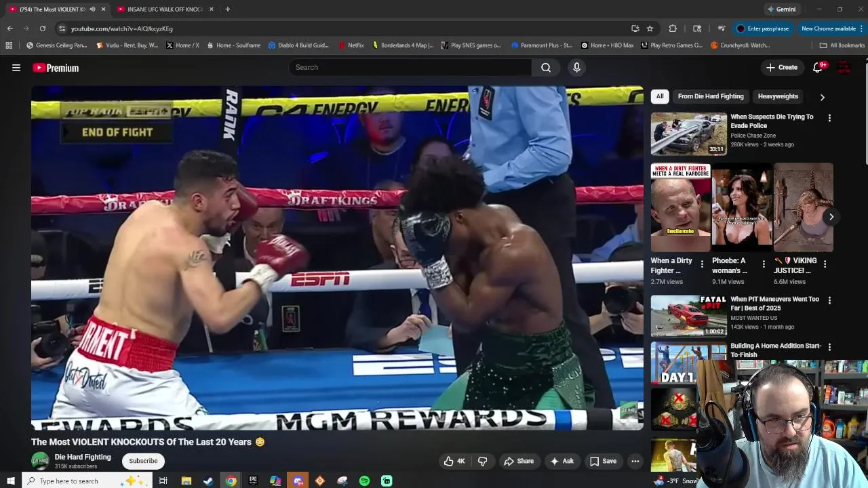
Task: Select From Die Hard Fighting chip
Action: coord(711,96)
